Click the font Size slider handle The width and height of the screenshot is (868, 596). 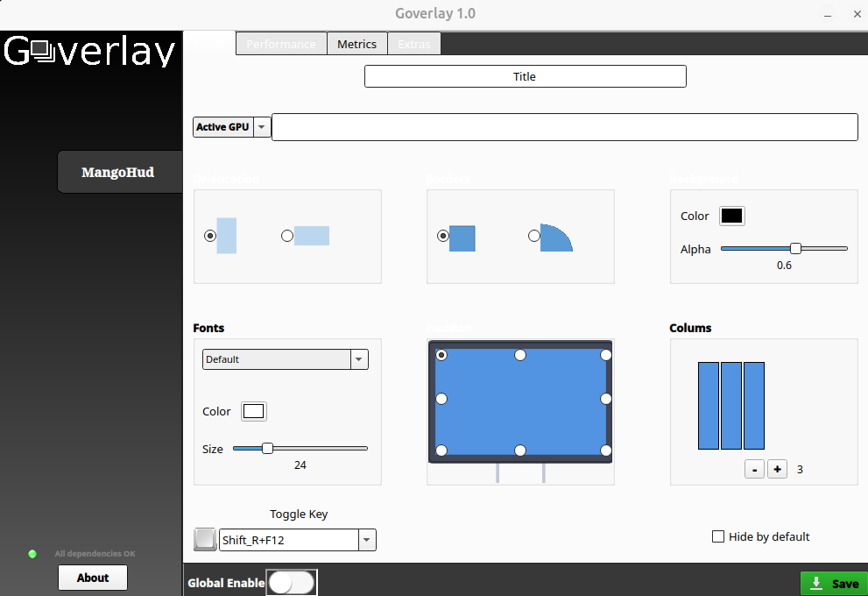click(267, 448)
